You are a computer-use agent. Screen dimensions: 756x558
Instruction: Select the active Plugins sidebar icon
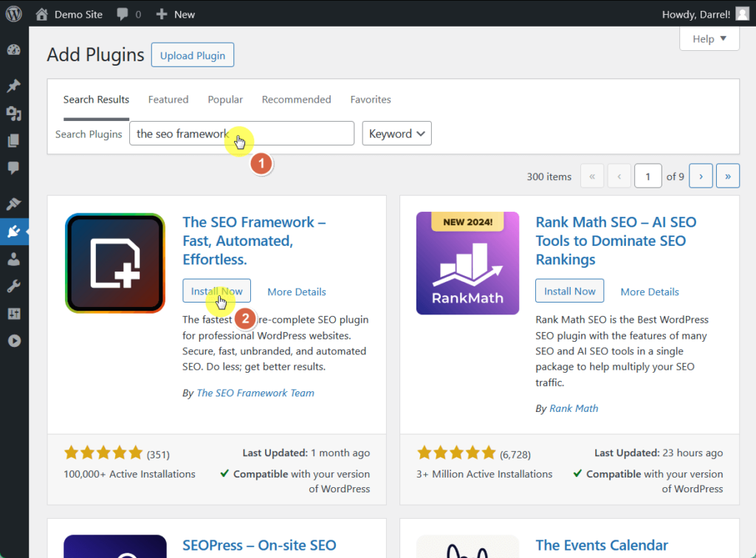point(14,232)
